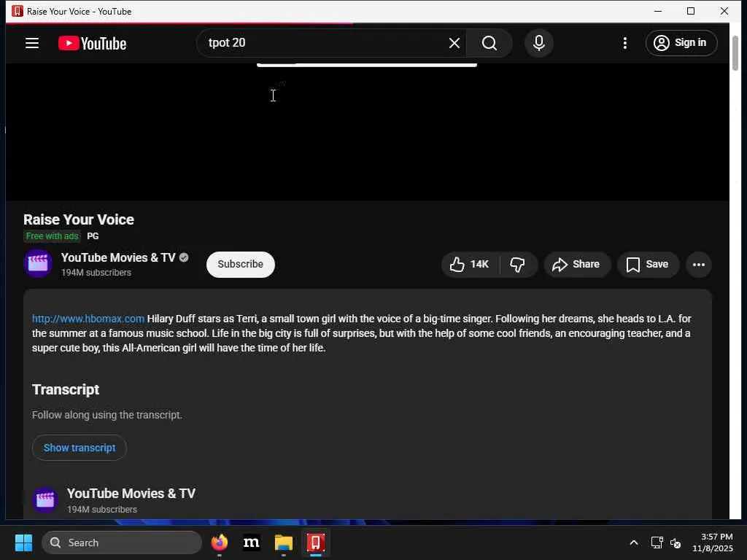Select the PG rating label

tap(93, 236)
